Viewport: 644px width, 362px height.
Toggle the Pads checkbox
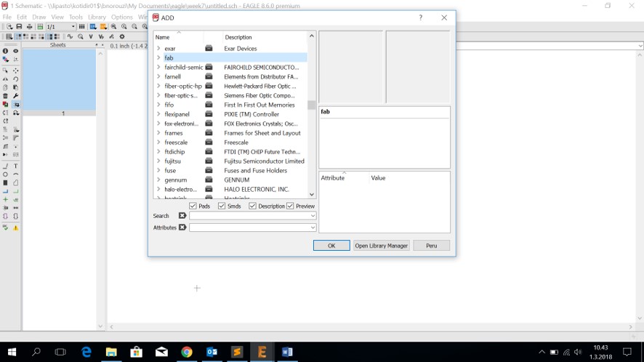(193, 206)
